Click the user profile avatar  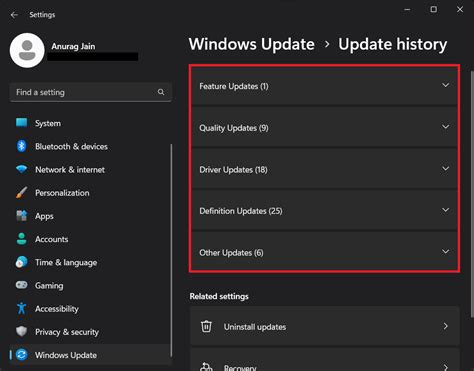pyautogui.click(x=27, y=50)
